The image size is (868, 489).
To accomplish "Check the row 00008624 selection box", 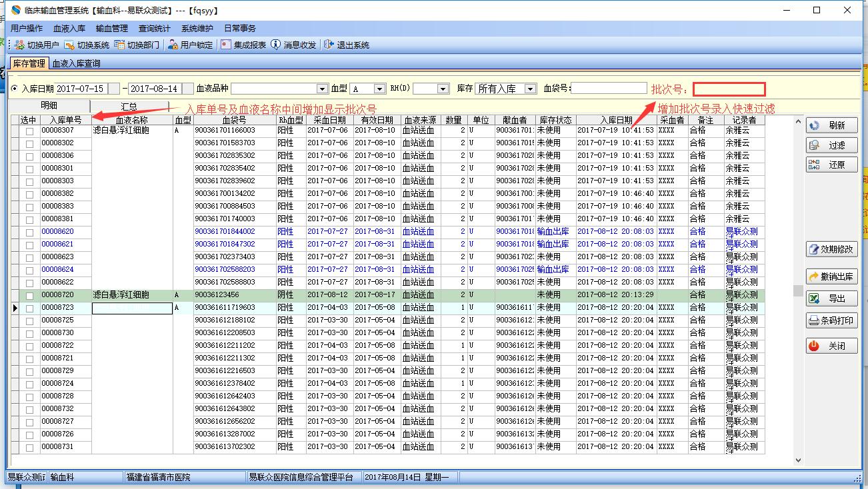I will point(29,270).
